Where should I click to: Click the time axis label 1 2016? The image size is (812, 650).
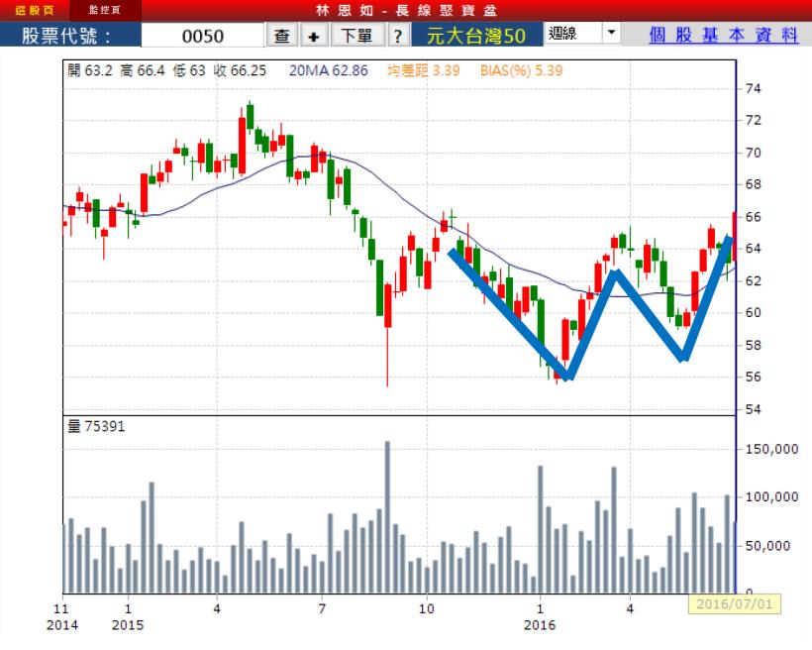tap(540, 616)
